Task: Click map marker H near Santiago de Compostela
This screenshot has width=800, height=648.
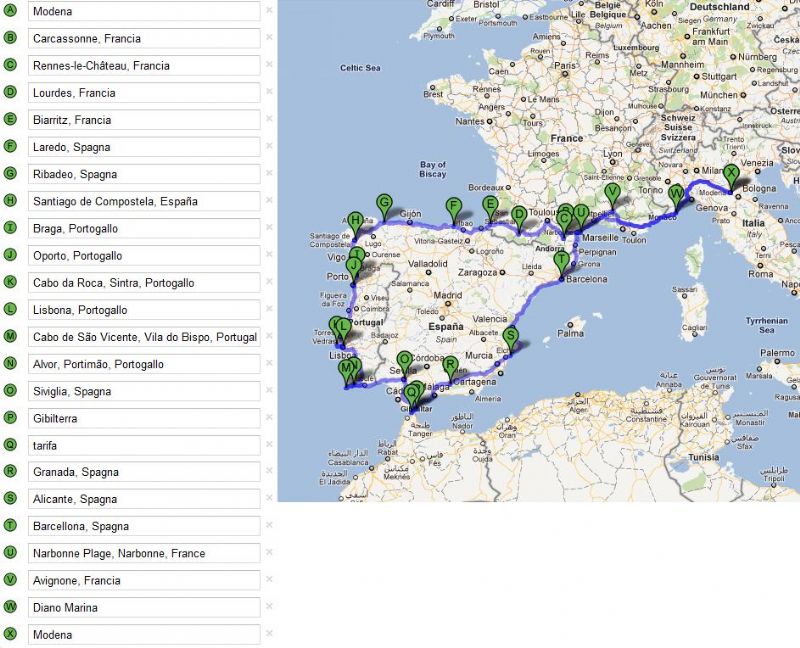Action: tap(355, 221)
